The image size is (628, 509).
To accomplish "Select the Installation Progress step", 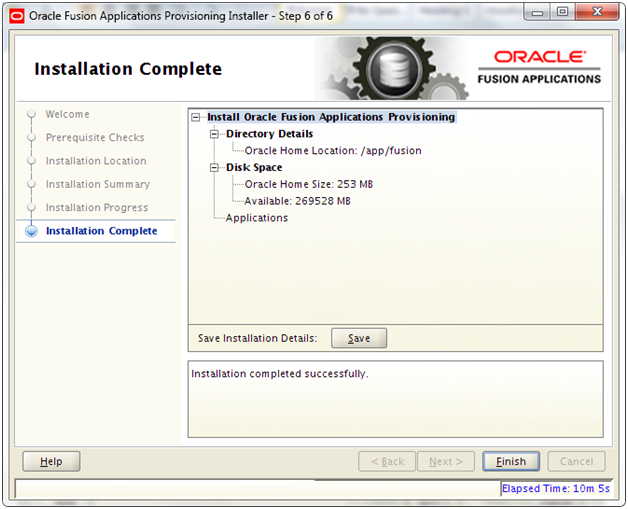I will coord(97,207).
